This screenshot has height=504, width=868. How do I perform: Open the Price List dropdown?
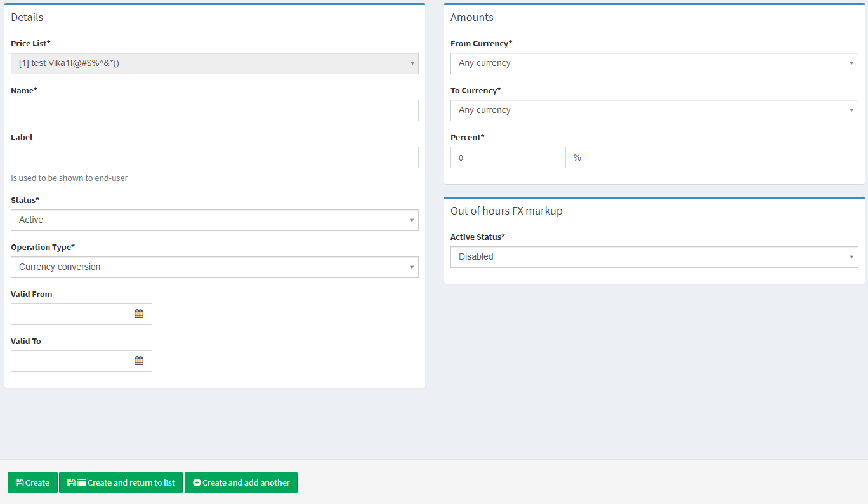pos(214,63)
